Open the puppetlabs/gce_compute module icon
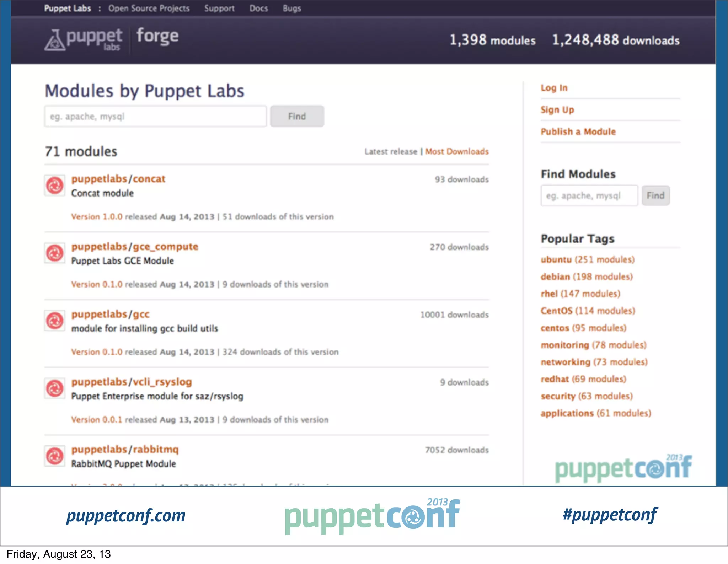Viewport: 728px width, 564px height. tap(55, 253)
